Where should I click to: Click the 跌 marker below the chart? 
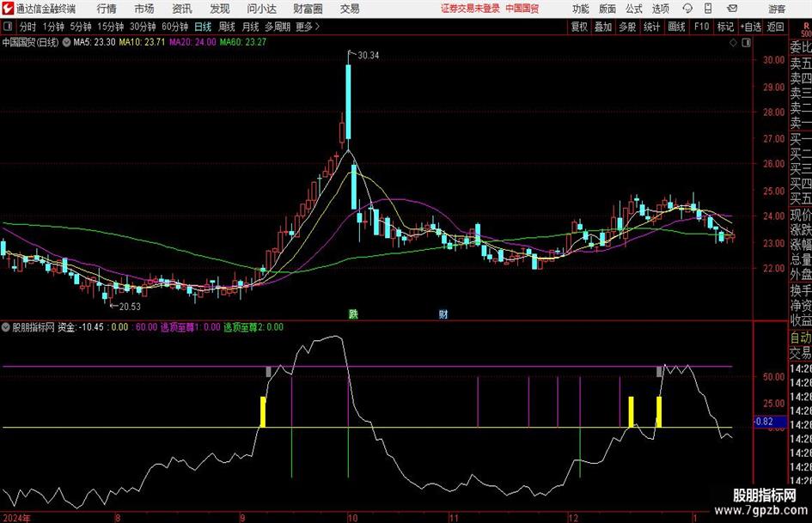click(x=353, y=313)
